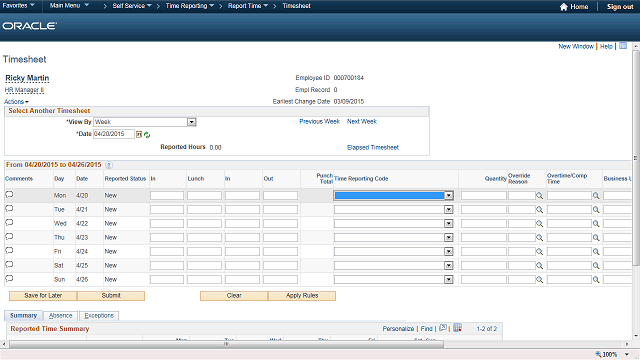Click the help icon beside date range
The width and height of the screenshot is (640, 360).
click(x=109, y=165)
